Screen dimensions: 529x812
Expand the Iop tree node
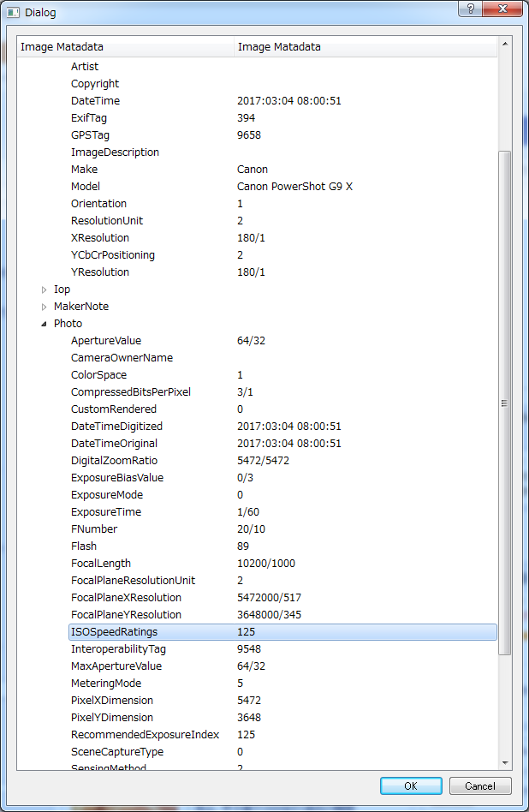pos(44,290)
